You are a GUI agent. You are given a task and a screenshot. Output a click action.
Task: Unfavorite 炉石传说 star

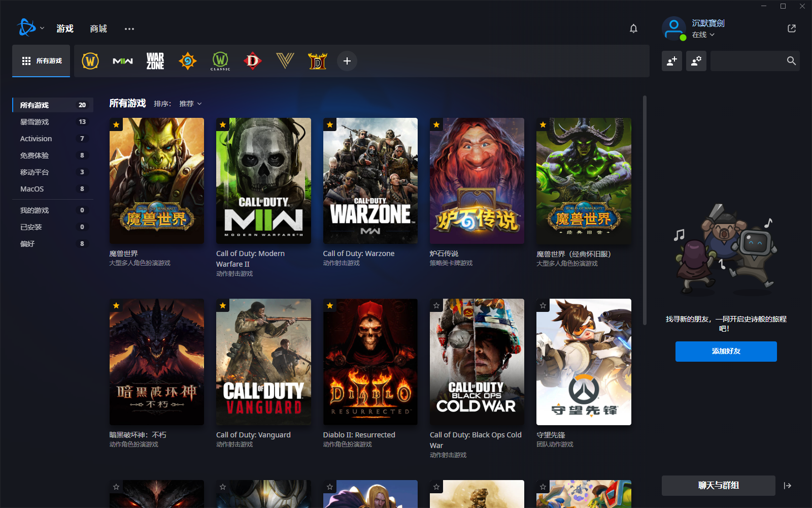[x=436, y=124]
